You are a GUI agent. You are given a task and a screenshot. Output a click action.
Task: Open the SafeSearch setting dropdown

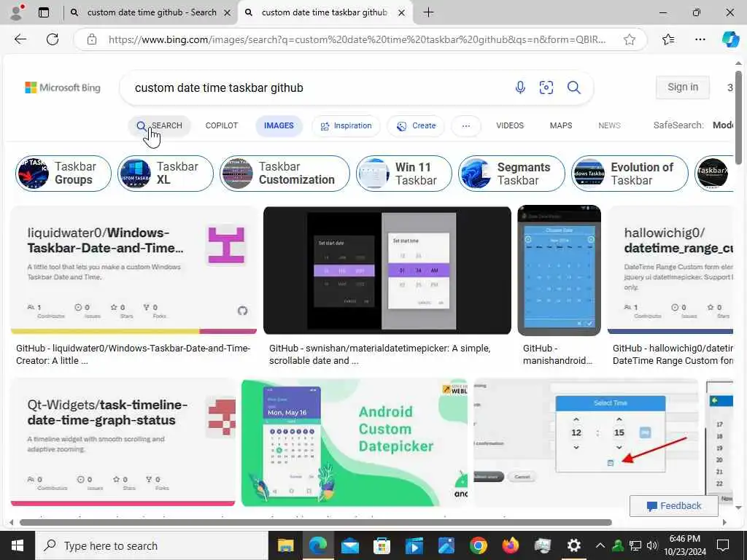point(693,125)
